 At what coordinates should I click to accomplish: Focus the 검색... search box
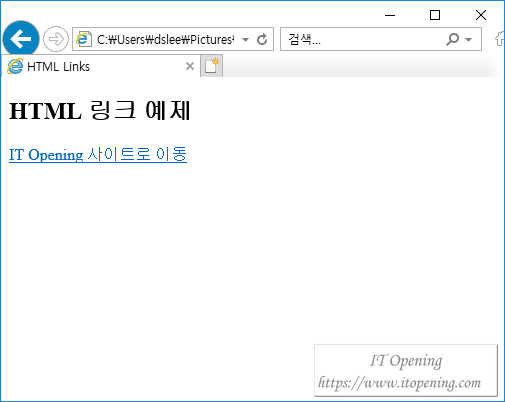click(x=363, y=39)
